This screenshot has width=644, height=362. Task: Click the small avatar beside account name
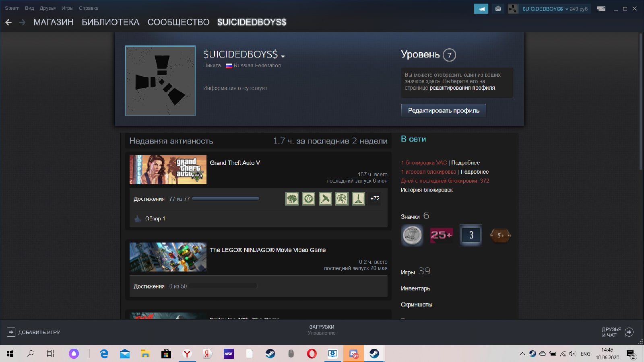click(x=513, y=8)
